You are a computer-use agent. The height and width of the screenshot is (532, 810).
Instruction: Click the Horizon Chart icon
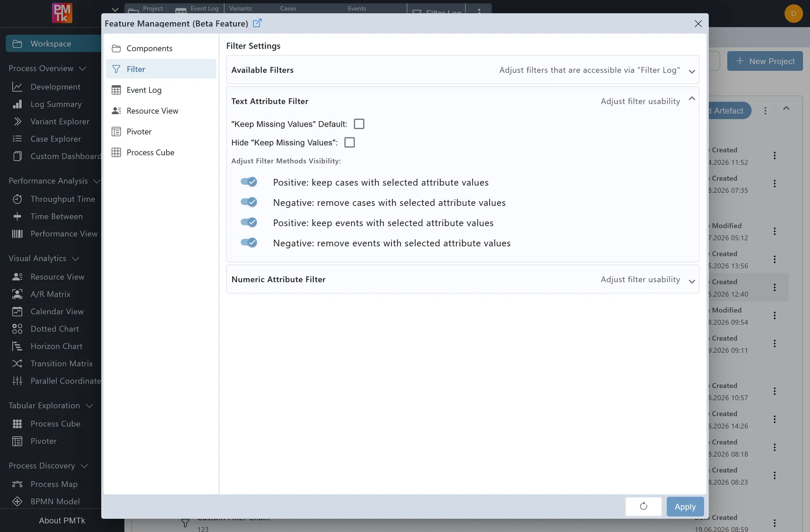[x=17, y=346]
